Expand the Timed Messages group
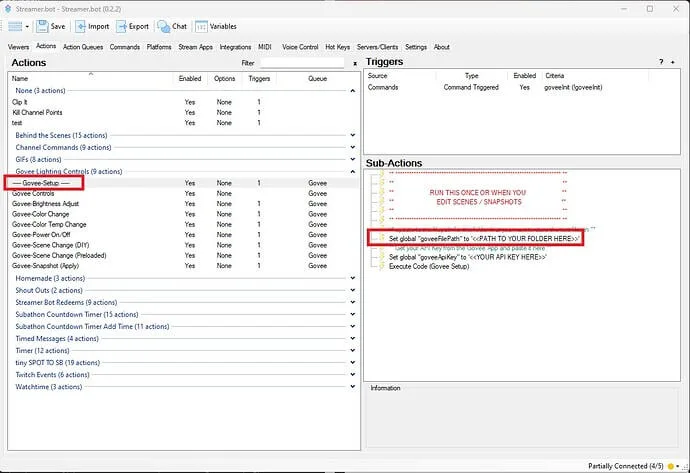The image size is (690, 473). coord(352,338)
